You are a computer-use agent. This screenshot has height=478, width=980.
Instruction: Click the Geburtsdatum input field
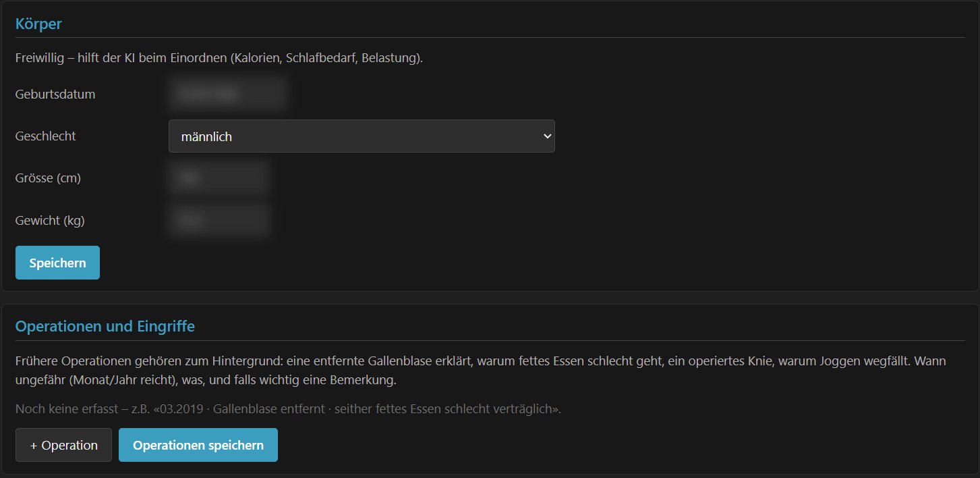(x=227, y=95)
